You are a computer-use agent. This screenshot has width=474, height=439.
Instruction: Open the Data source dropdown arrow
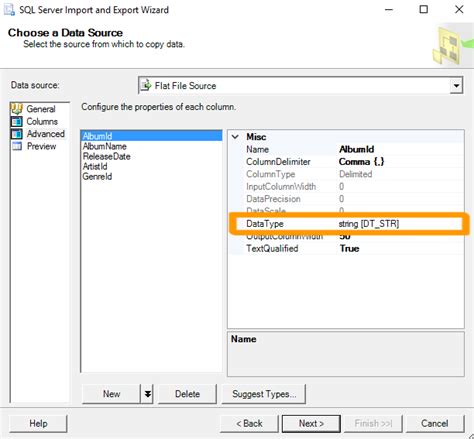coord(456,86)
